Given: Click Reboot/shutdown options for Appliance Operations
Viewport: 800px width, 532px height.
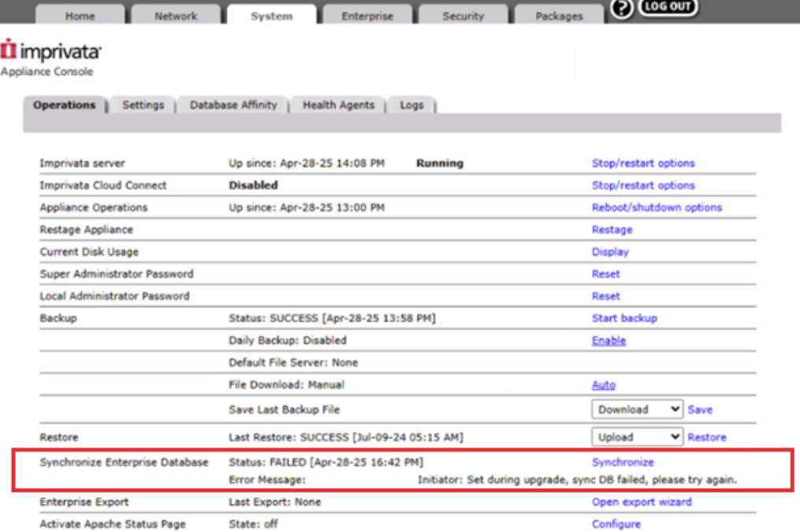Looking at the screenshot, I should point(657,207).
